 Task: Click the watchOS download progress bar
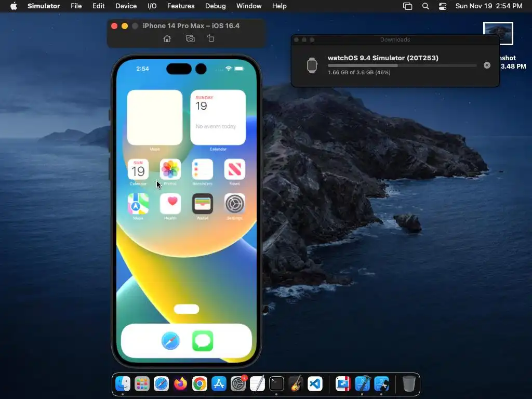[402, 65]
